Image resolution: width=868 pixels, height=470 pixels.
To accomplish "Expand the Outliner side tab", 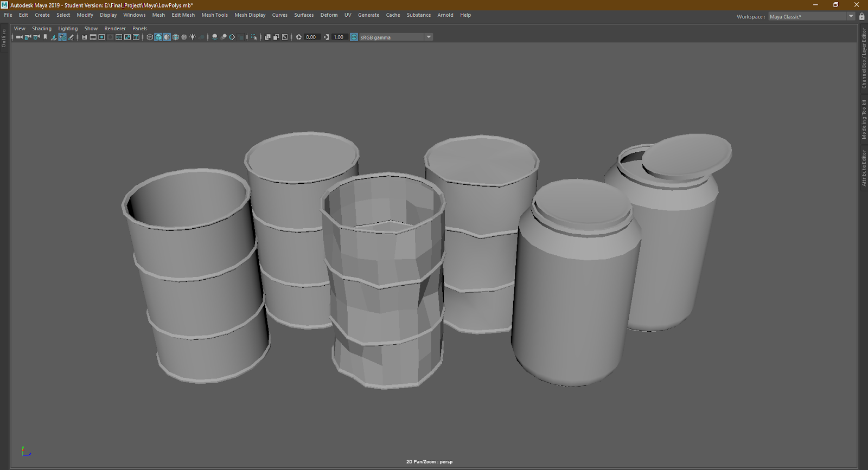I will (4, 38).
